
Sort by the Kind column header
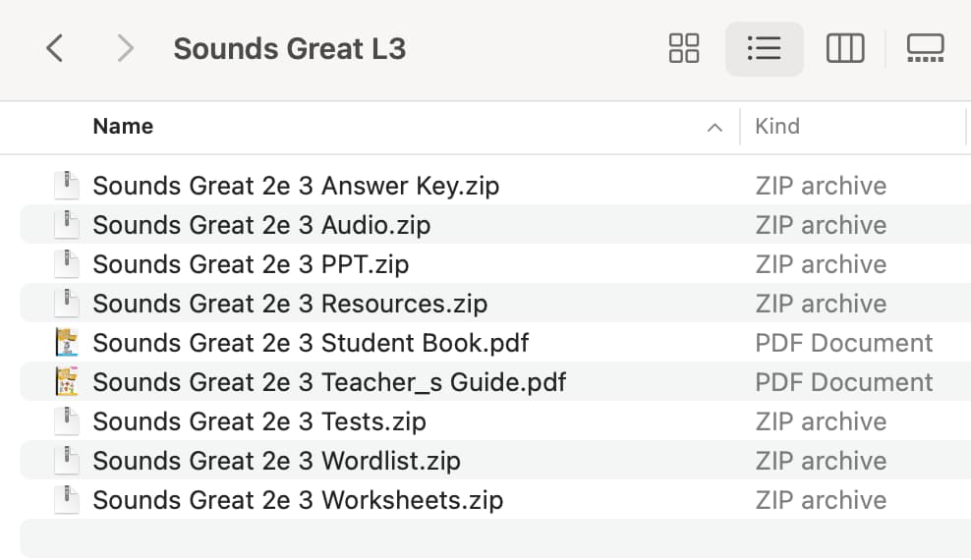pos(777,126)
